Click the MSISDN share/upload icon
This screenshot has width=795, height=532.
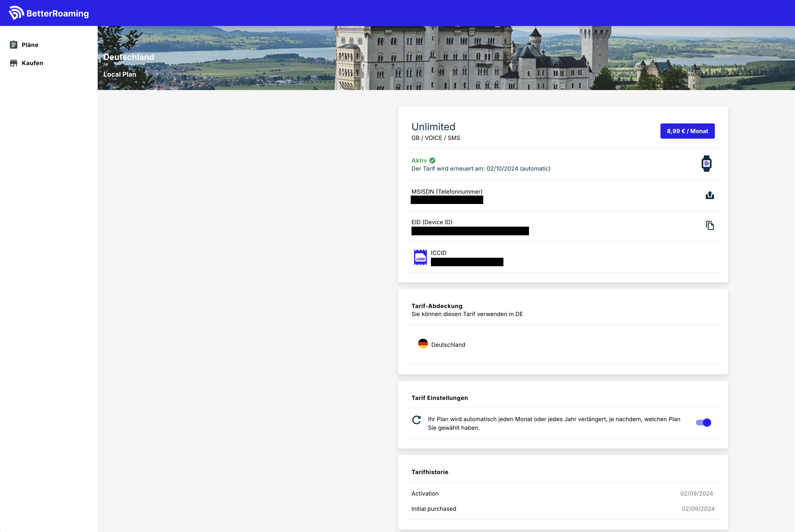click(x=709, y=195)
